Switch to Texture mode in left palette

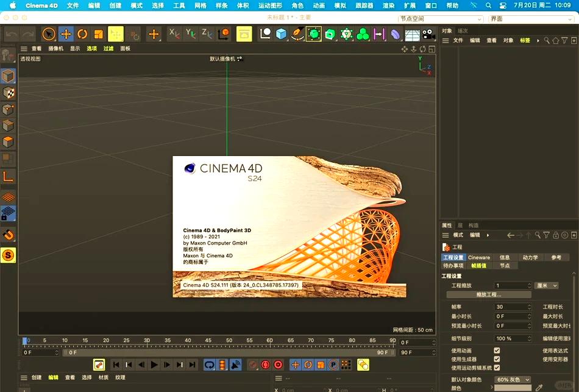click(8, 93)
